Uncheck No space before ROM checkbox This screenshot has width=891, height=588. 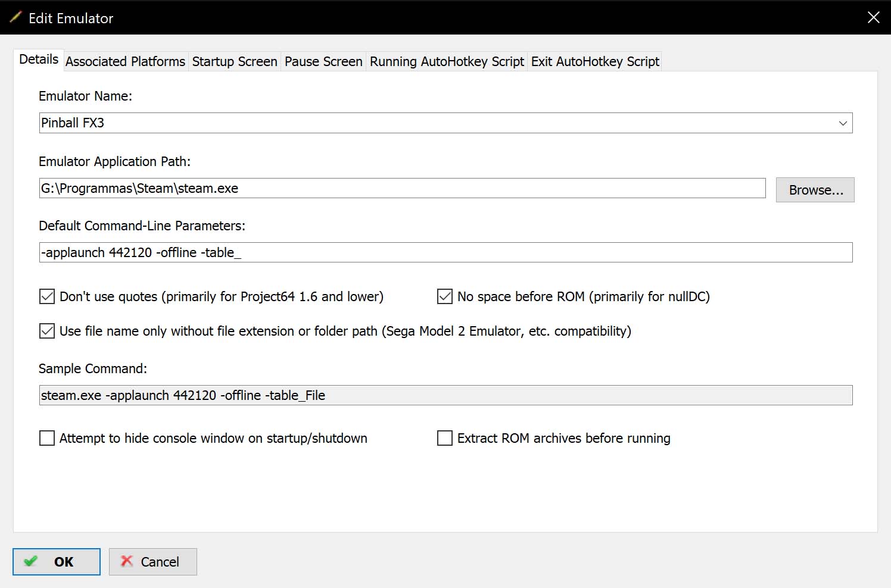(445, 296)
